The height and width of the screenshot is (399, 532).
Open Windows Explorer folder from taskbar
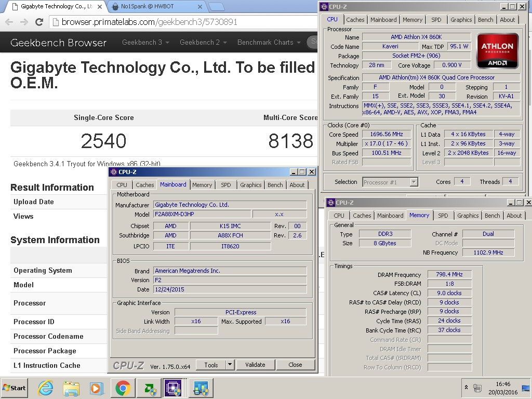tap(71, 388)
